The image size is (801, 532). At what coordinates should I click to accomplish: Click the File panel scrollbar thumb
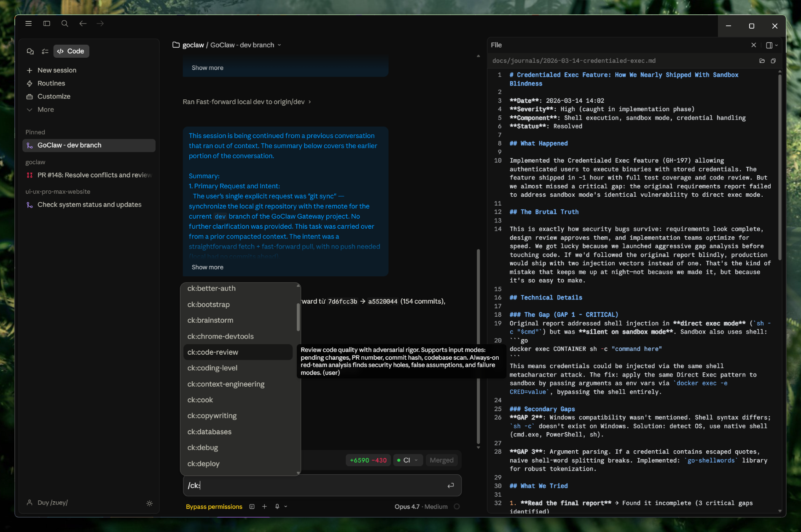(779, 167)
